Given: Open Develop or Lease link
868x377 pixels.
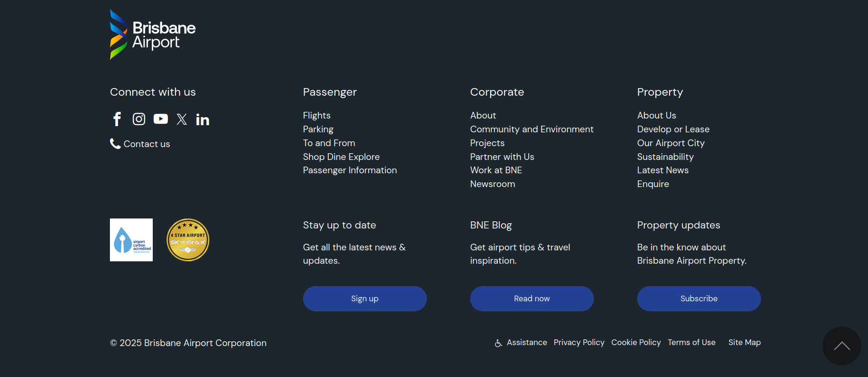Looking at the screenshot, I should (673, 129).
